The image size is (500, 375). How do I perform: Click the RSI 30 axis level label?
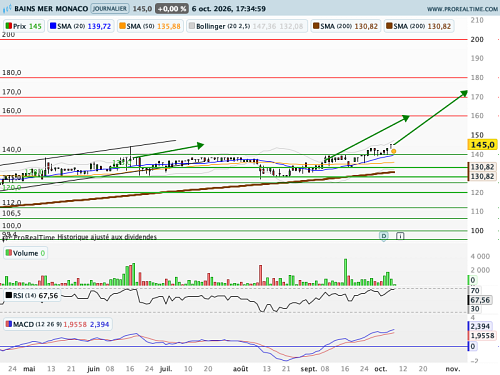coord(475,309)
